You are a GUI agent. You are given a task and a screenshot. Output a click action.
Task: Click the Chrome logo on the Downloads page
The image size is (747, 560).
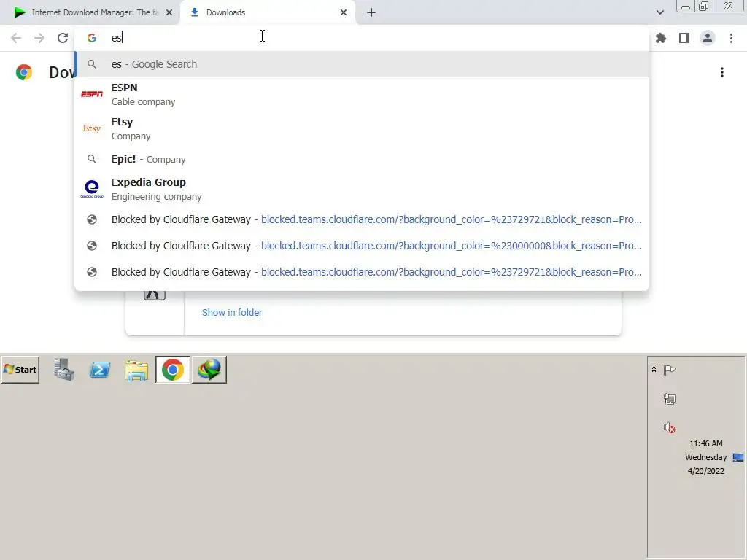(24, 72)
